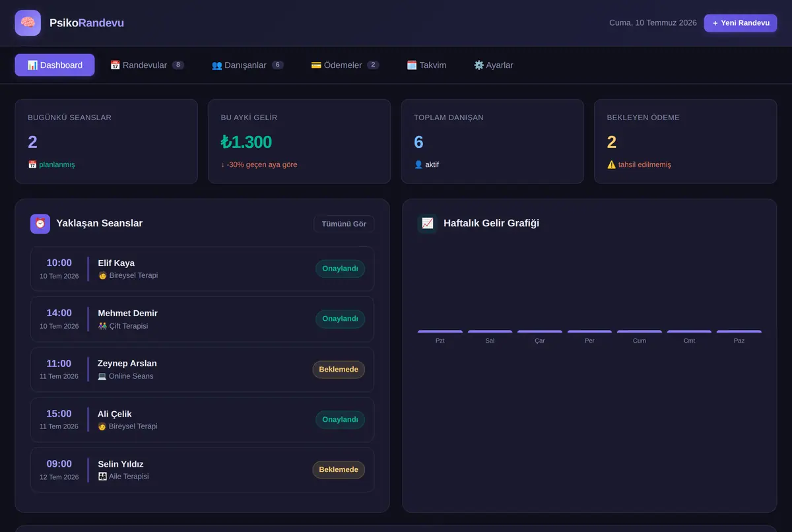The width and height of the screenshot is (792, 532).
Task: Click the client name "Mehmet Demir"
Action: [x=128, y=314]
